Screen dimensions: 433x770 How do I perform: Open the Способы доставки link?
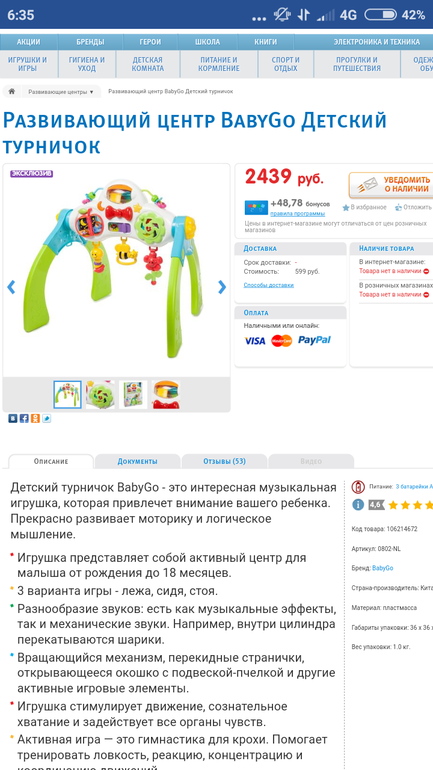click(x=269, y=285)
